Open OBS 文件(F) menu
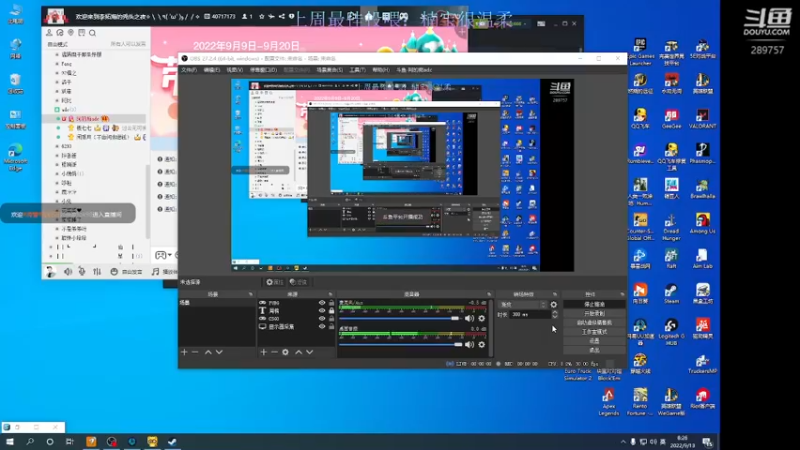800x450 pixels. [189, 70]
